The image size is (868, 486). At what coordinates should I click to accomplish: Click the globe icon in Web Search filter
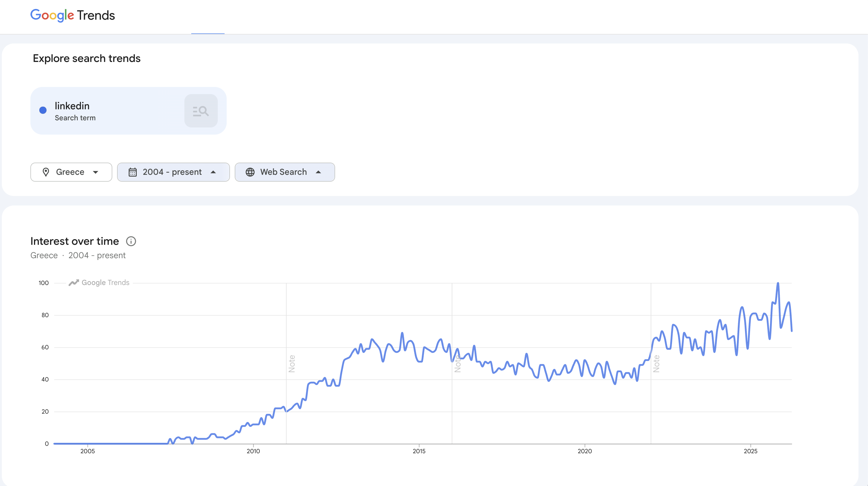[x=250, y=172]
